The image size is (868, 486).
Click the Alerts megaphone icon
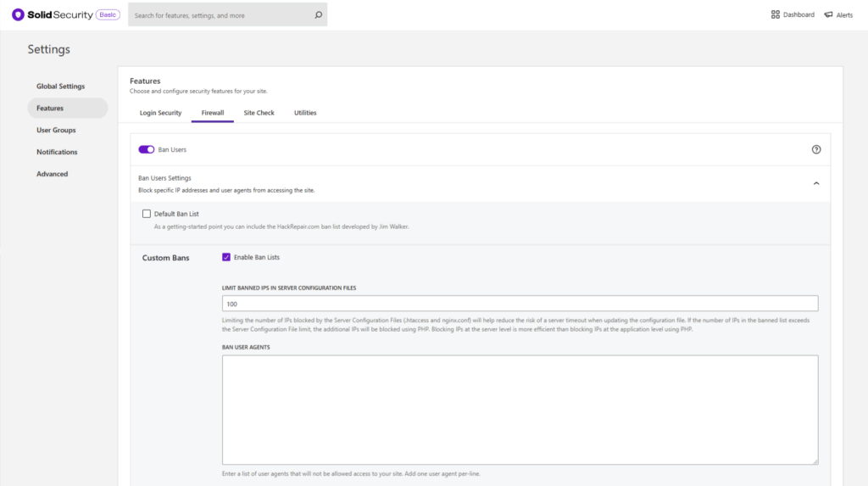pos(828,14)
